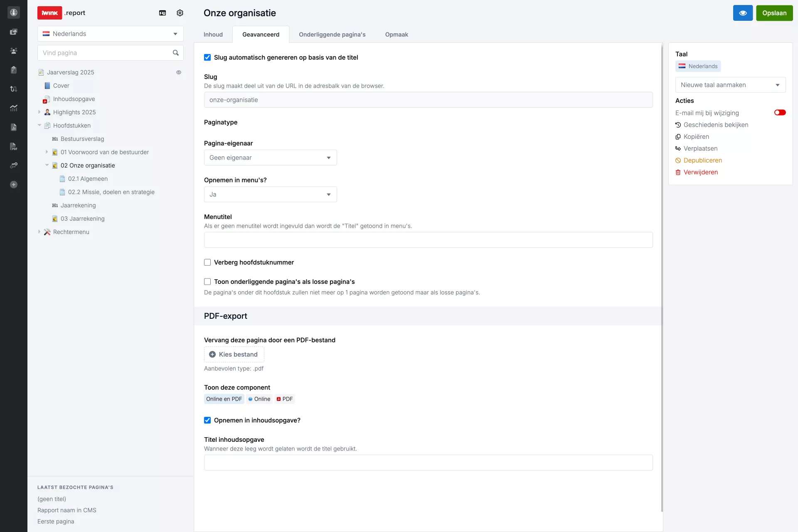Click the blue preview eye button

pyautogui.click(x=743, y=13)
